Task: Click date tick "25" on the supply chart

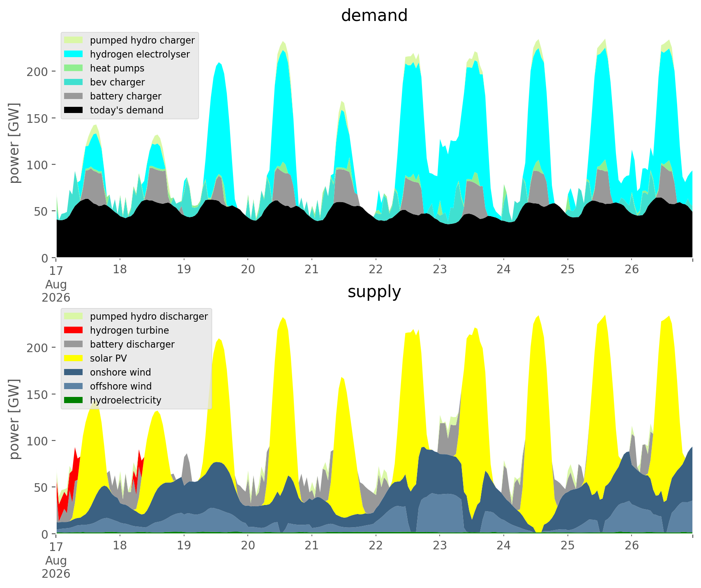Action: 568,546
